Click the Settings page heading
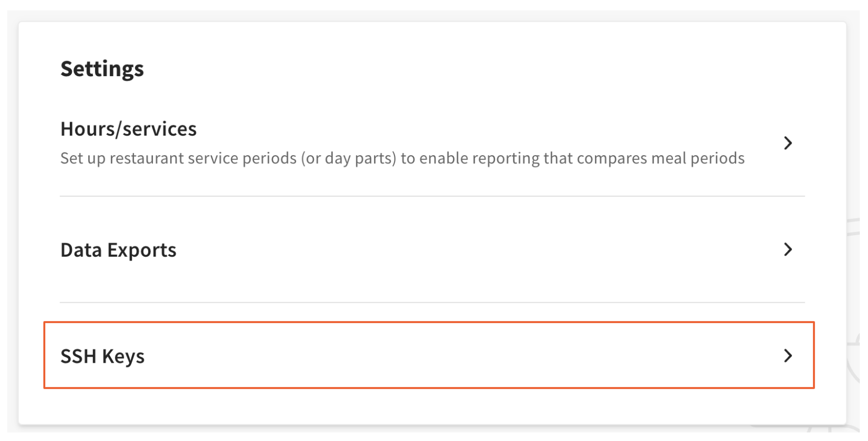The image size is (868, 441). pos(103,68)
